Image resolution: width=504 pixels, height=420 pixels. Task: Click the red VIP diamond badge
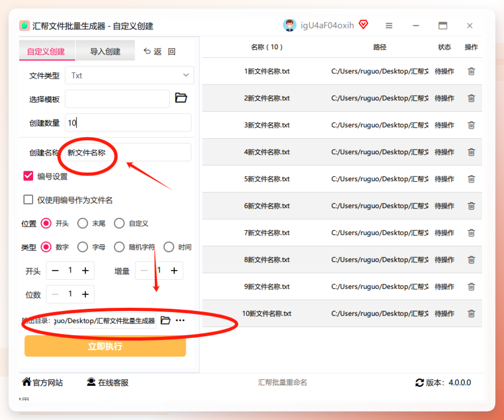click(364, 24)
